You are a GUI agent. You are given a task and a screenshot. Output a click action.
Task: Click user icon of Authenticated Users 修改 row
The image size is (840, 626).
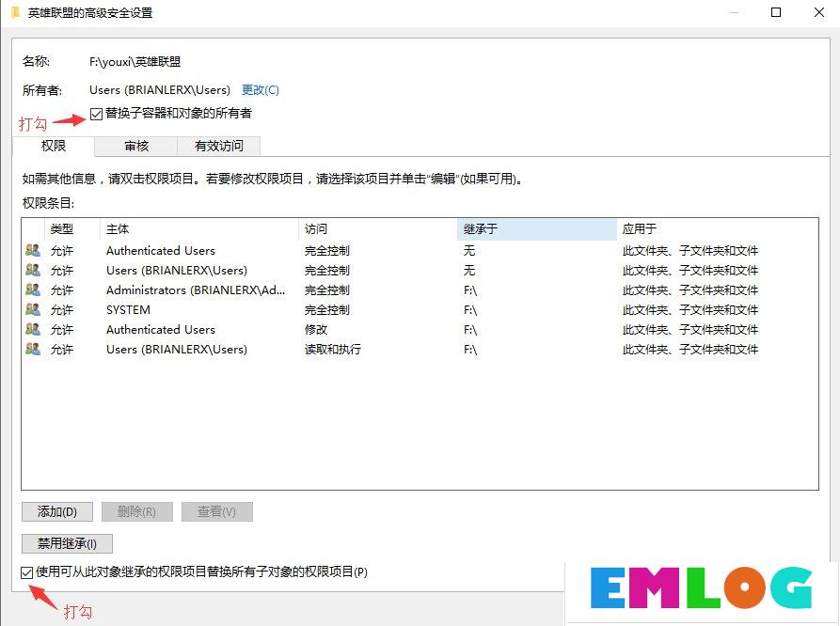tap(33, 329)
